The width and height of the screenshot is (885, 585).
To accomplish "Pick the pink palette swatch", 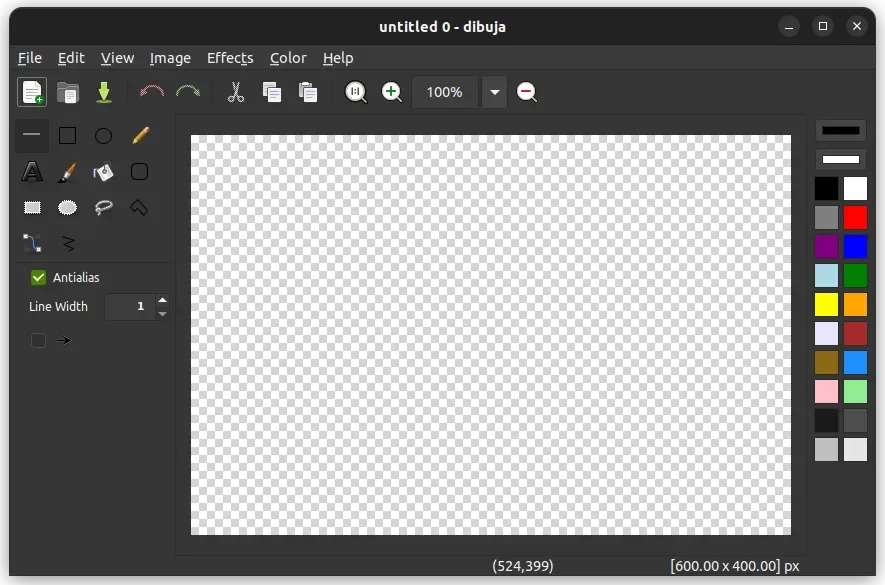I will point(826,392).
